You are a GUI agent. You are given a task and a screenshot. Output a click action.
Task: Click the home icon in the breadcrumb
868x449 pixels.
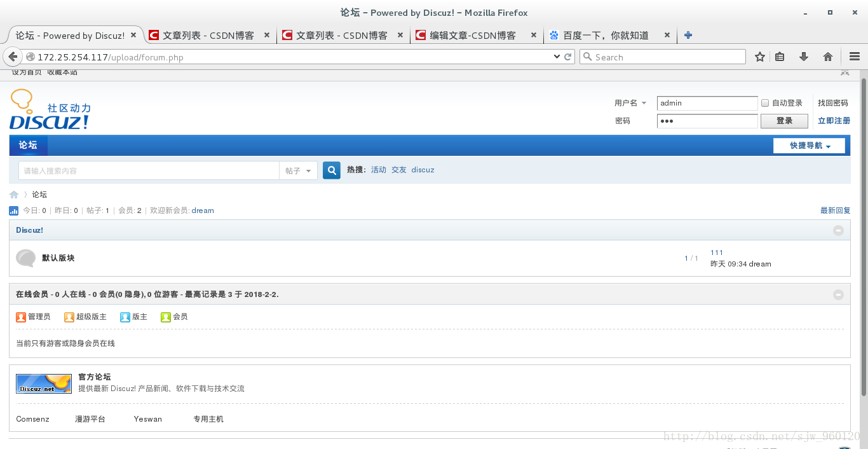(x=14, y=195)
